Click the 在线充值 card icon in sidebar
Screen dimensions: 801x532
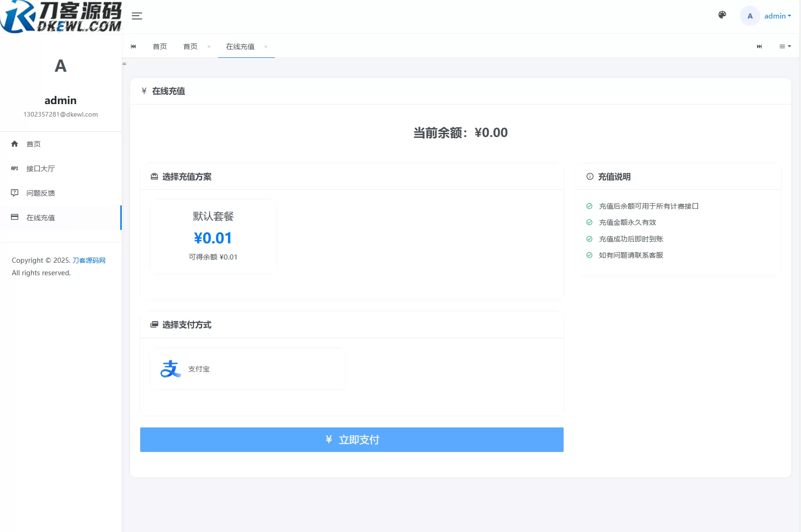point(14,217)
